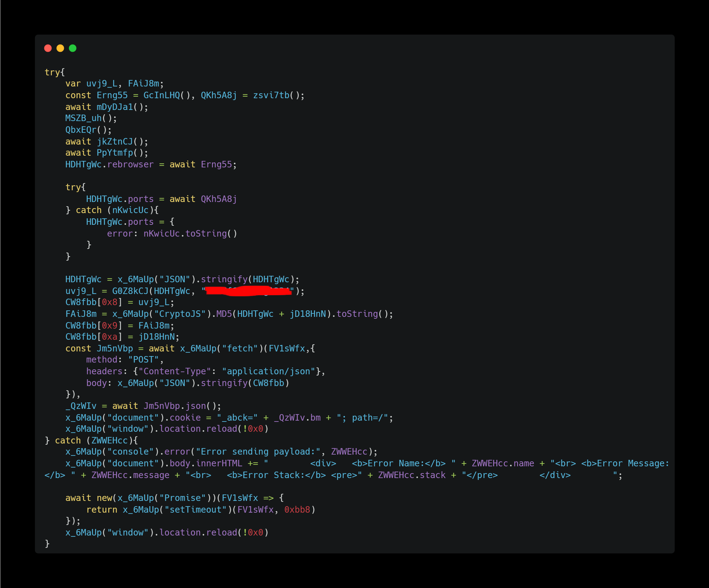Click the console.error 'Error sending payload:' line
This screenshot has height=588, width=709.
(222, 452)
